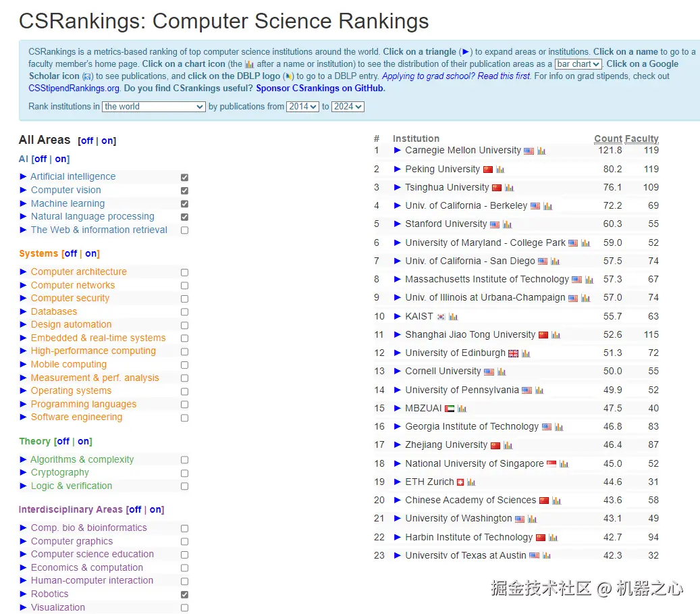Check the Databases area checkbox

pyautogui.click(x=184, y=312)
